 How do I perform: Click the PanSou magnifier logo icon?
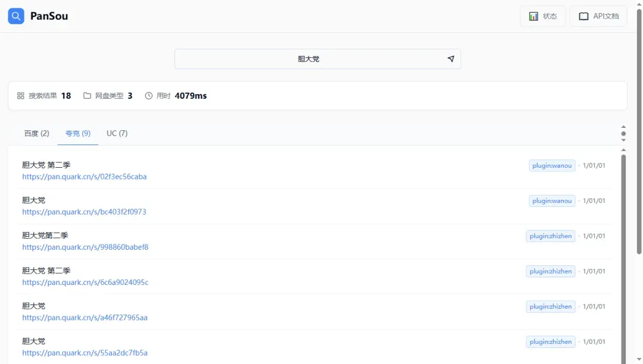tap(16, 16)
